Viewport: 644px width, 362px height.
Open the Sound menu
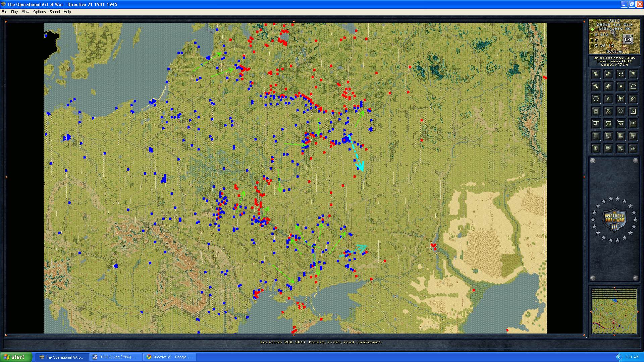point(55,12)
